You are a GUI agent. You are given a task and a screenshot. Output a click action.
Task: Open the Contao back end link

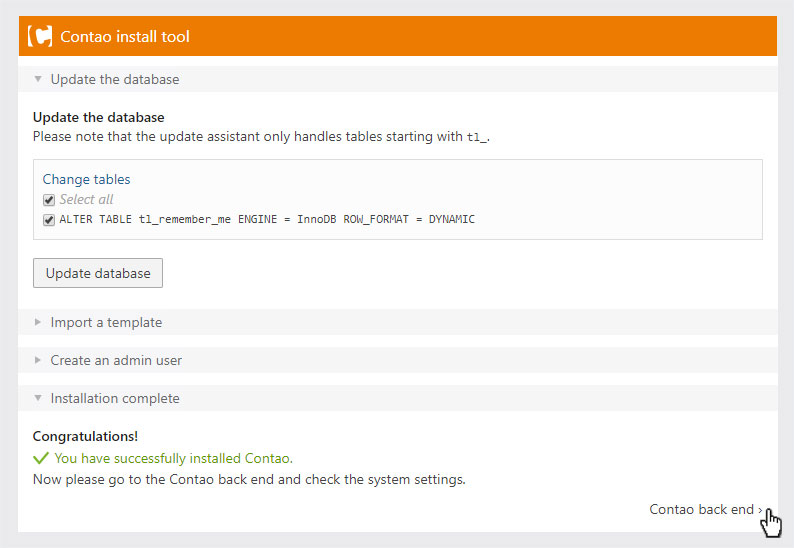pyautogui.click(x=701, y=509)
